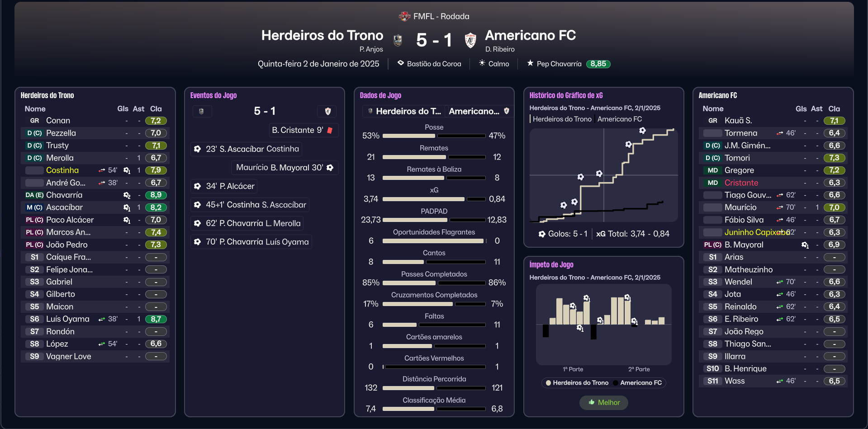The height and width of the screenshot is (429, 868).
Task: Click the Herdeiros do Trono crest in header
Action: [x=398, y=41]
